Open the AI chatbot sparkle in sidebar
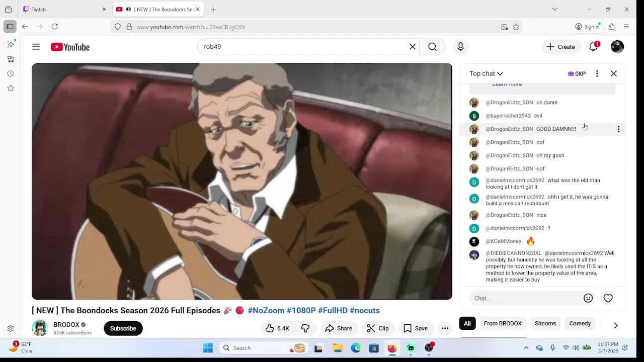Image resolution: width=644 pixels, height=362 pixels. (11, 44)
